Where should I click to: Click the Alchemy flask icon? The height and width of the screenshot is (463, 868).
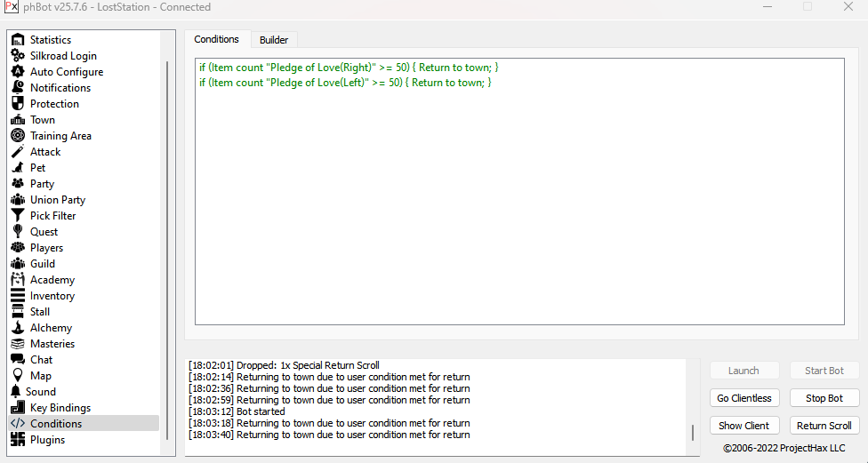tap(17, 328)
